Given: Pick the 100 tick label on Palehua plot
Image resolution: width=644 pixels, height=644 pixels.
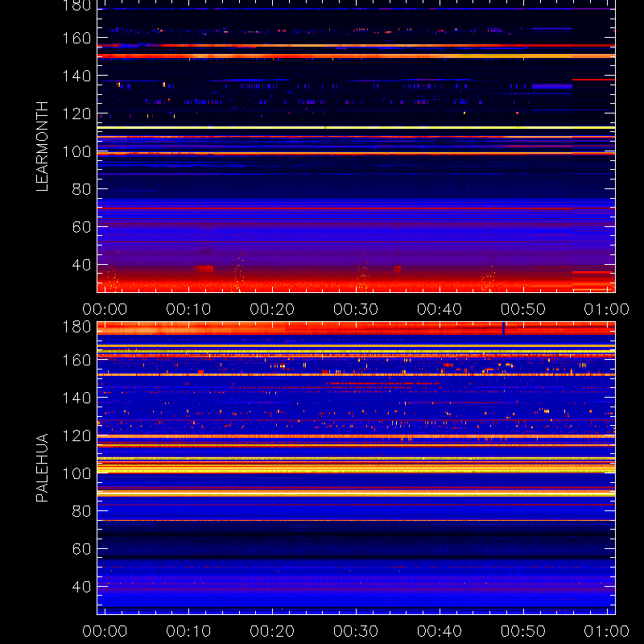Looking at the screenshot, I should pyautogui.click(x=76, y=473).
